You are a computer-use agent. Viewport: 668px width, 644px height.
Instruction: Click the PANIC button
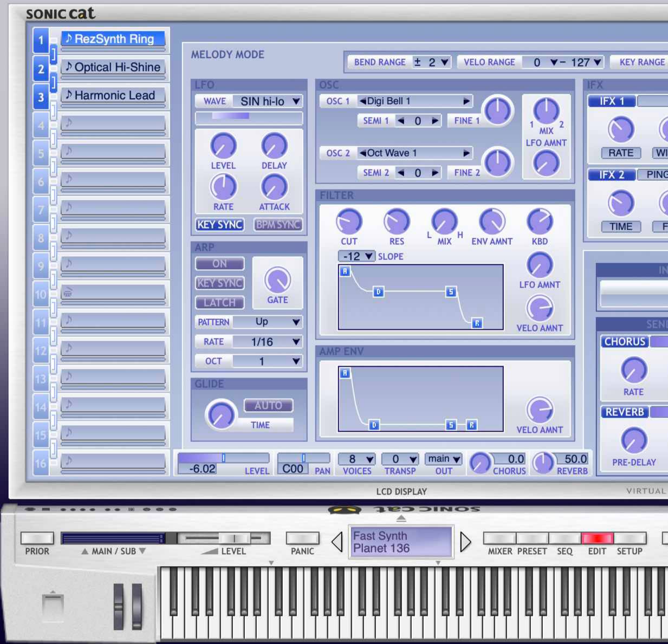[302, 538]
